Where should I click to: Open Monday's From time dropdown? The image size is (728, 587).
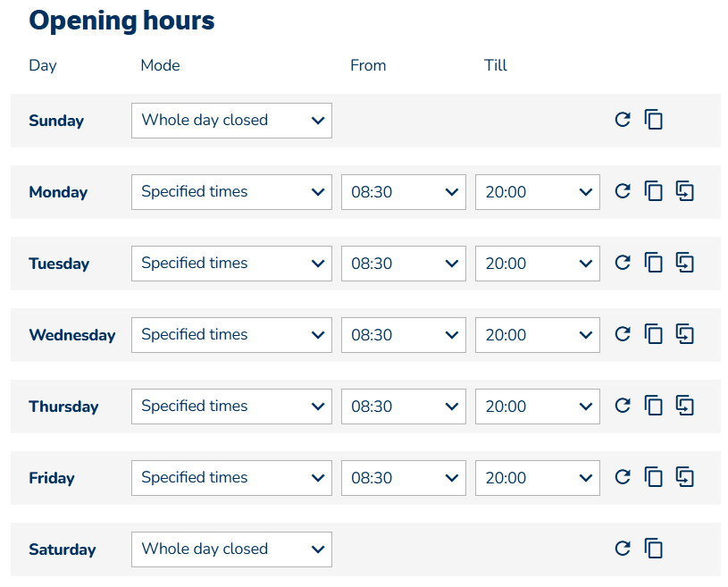point(403,192)
